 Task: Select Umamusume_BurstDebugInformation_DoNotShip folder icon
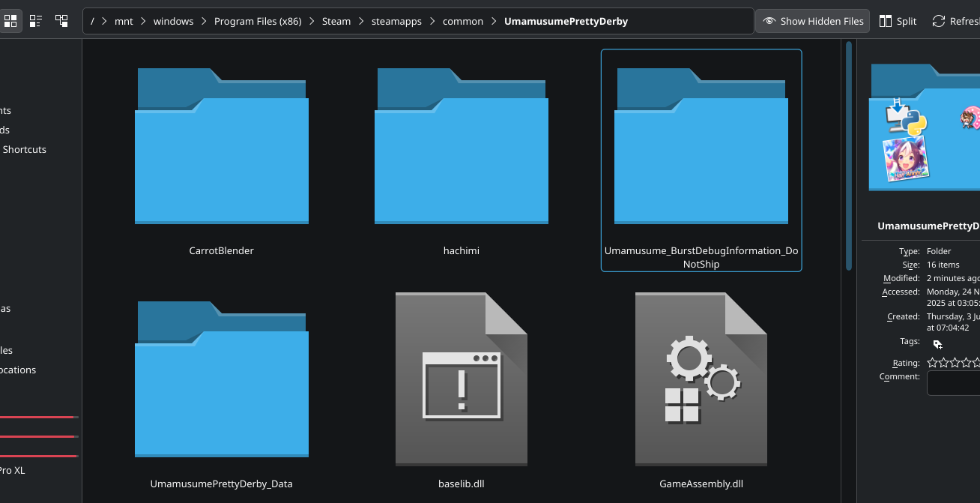[701, 146]
